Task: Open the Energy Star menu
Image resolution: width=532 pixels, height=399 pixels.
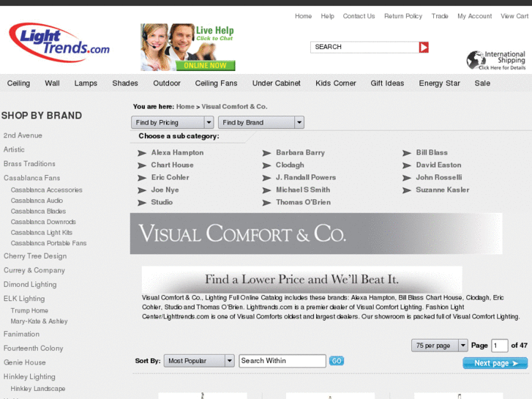Action: 439,83
